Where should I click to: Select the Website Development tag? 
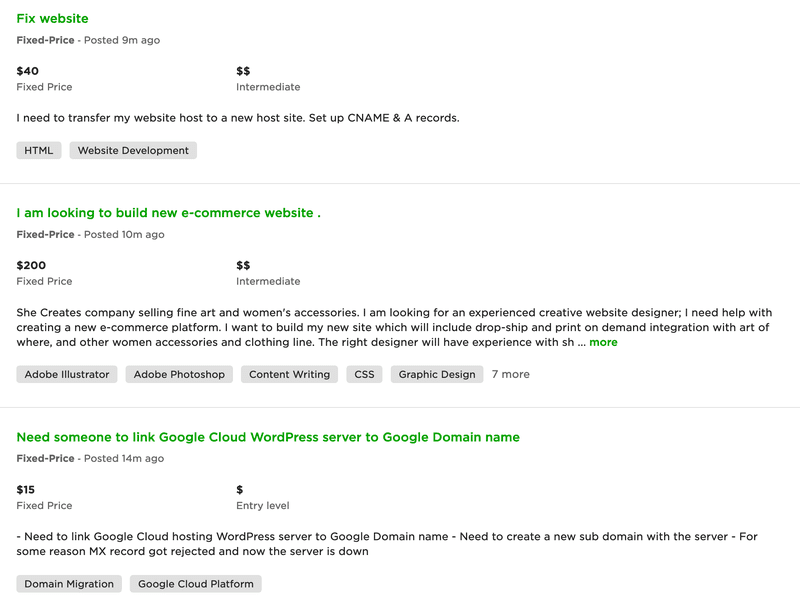[x=133, y=150]
